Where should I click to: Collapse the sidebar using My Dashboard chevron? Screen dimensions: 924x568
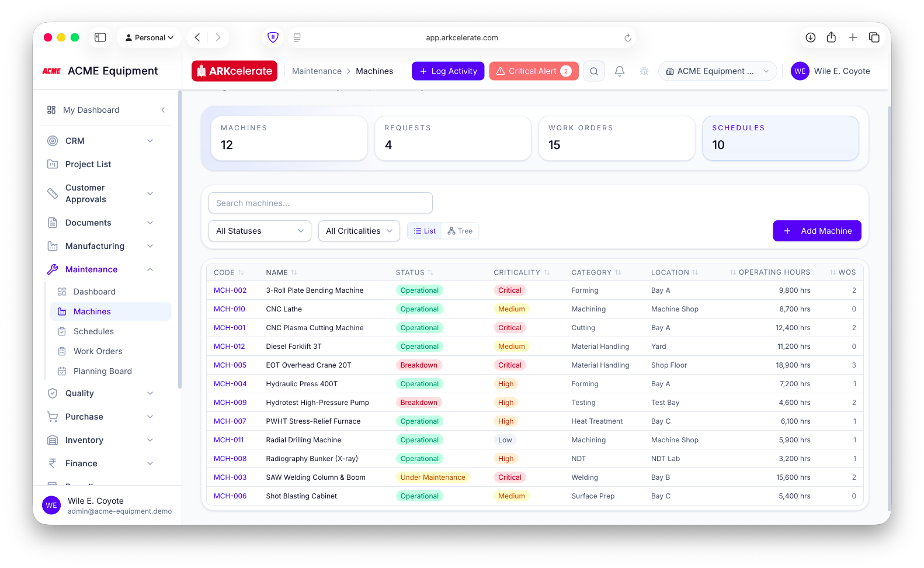163,110
